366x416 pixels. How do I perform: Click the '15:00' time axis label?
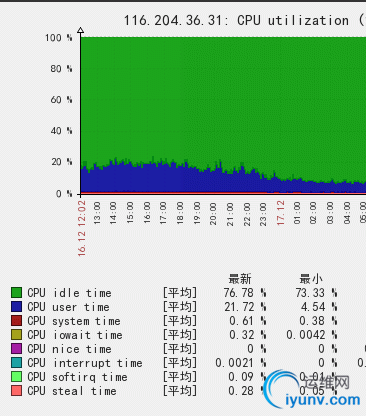click(x=130, y=213)
